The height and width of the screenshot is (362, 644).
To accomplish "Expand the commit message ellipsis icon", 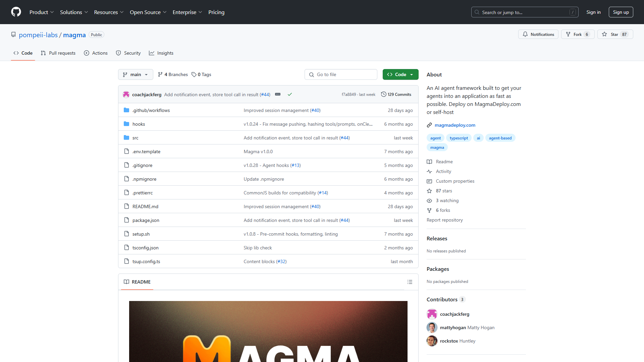I will [278, 95].
